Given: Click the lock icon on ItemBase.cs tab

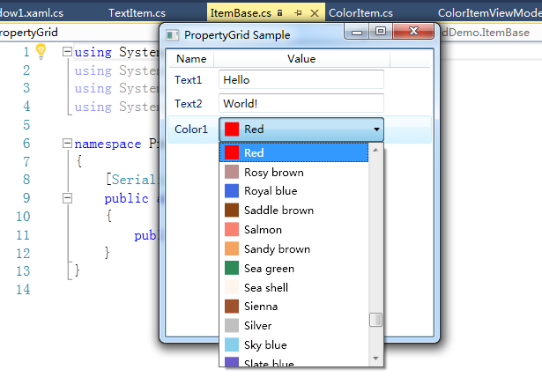Looking at the screenshot, I should pyautogui.click(x=279, y=13).
